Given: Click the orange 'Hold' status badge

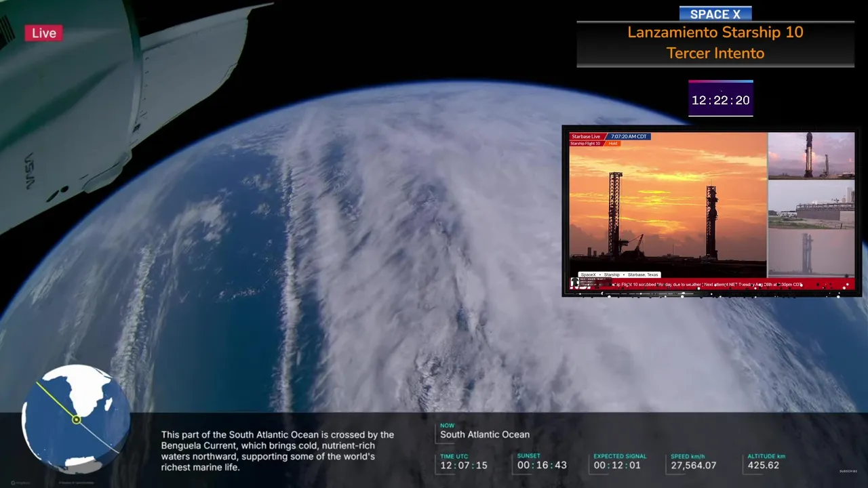Looking at the screenshot, I should (x=613, y=144).
